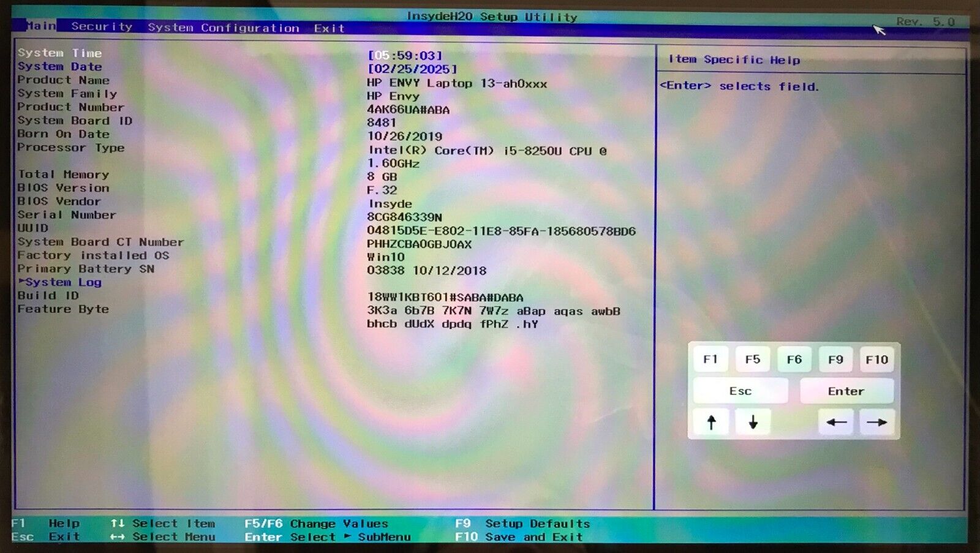The height and width of the screenshot is (553, 980).
Task: Click the F5 on-screen key
Action: (752, 359)
